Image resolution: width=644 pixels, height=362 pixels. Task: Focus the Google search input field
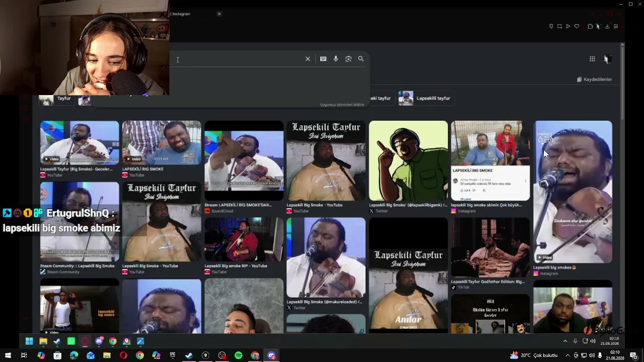[236, 59]
